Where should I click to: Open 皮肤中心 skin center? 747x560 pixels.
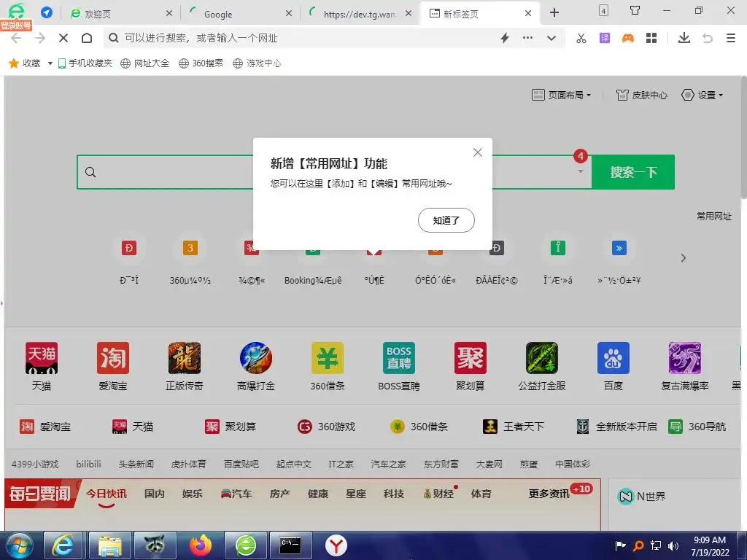pos(641,96)
